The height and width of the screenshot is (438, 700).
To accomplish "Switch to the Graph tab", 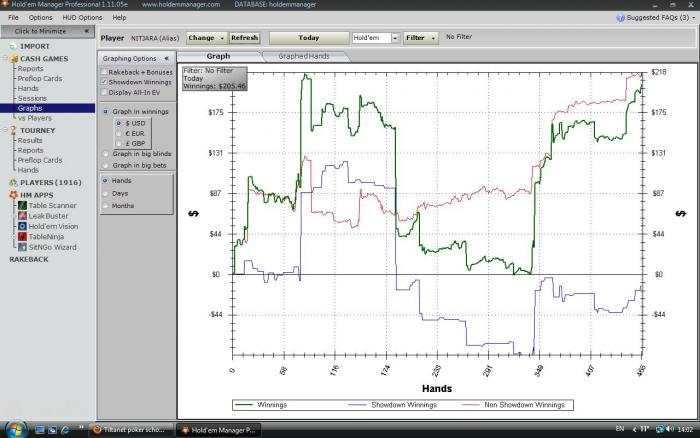I will pos(218,56).
